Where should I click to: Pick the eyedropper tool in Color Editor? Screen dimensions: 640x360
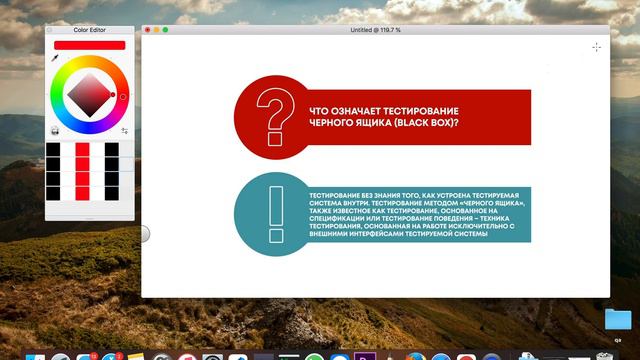point(55,58)
